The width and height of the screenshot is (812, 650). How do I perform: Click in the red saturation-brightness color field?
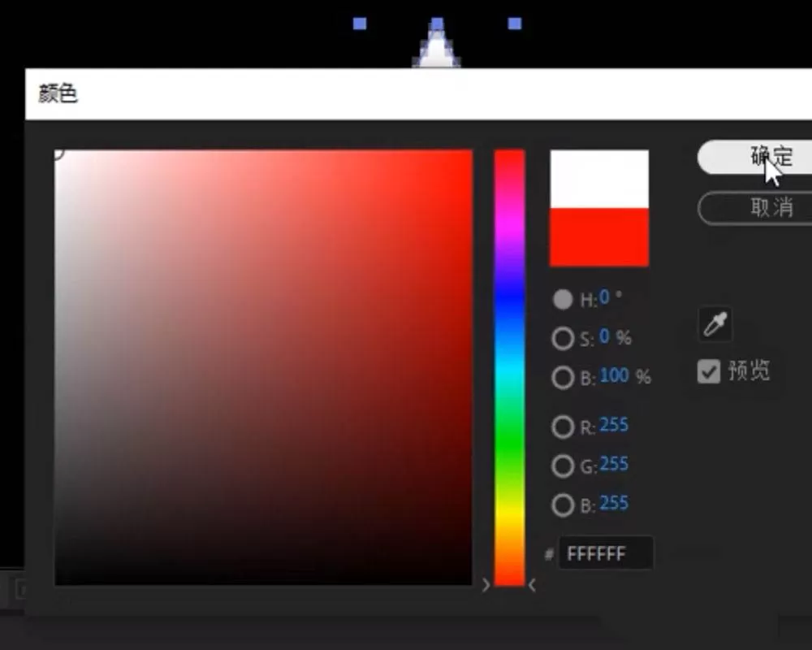[x=264, y=367]
